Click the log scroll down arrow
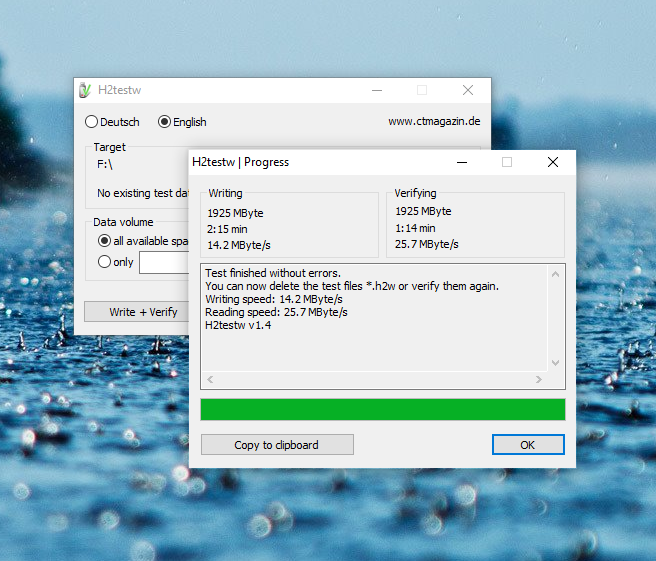Screen dimensions: 656x561 pos(556,363)
